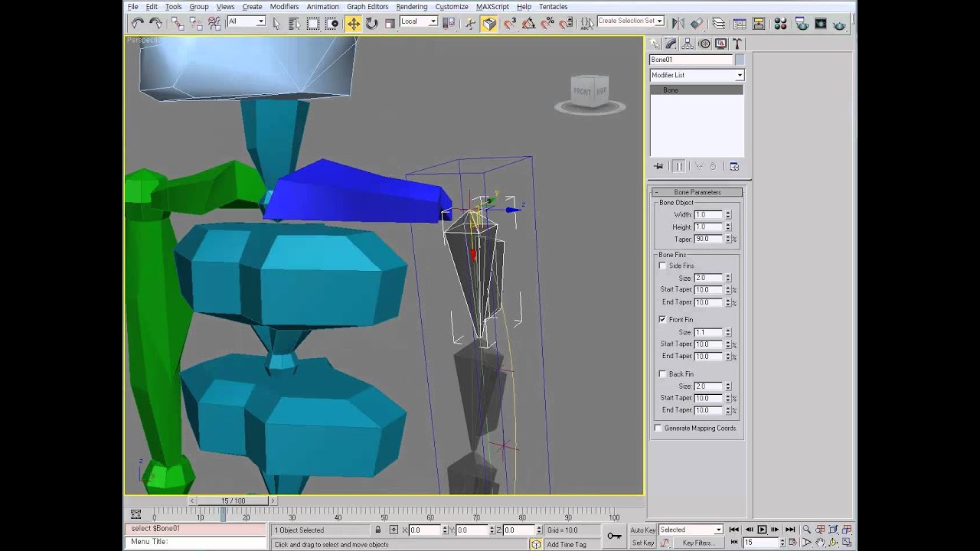Click the Quick Render teapot icon

[839, 24]
